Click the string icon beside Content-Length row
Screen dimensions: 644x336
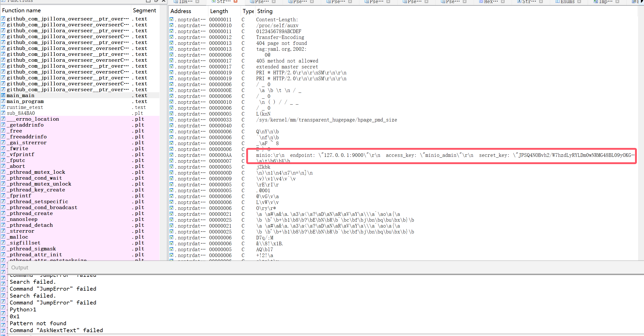171,19
